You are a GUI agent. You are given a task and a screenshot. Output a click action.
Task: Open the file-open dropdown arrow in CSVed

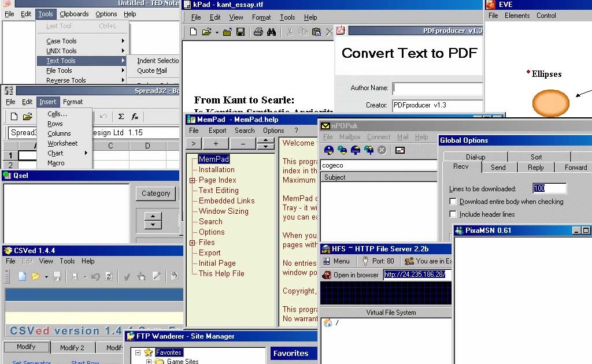pos(46,276)
